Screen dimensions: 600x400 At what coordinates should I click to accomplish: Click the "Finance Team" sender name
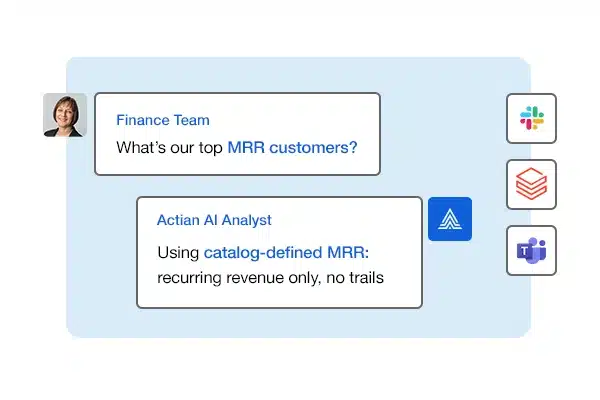coord(163,120)
